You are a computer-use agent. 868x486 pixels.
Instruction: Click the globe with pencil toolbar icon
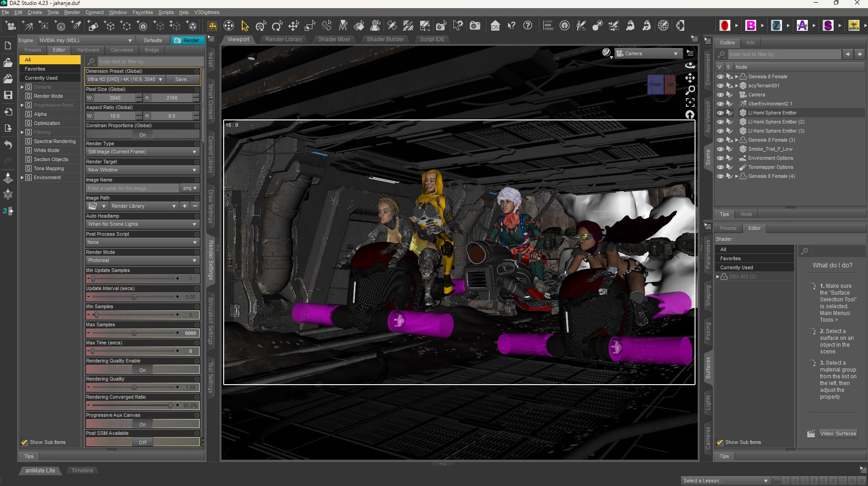(x=663, y=26)
